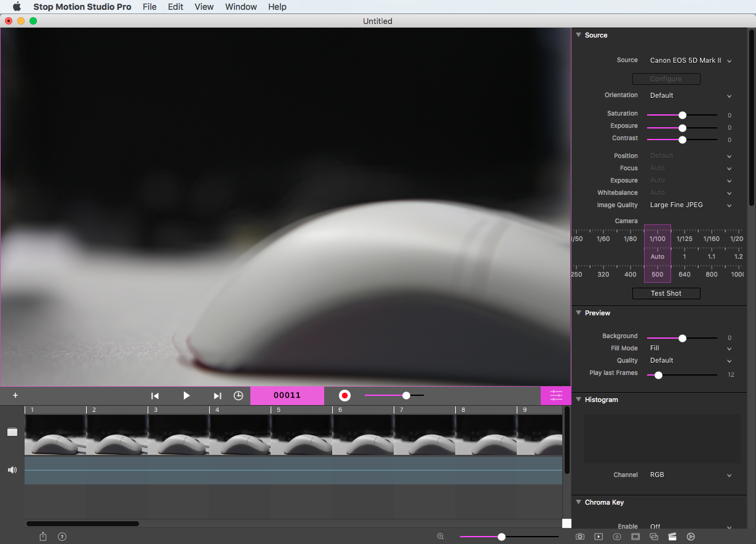Collapse the Chroma Key section
The width and height of the screenshot is (756, 544).
pos(578,502)
